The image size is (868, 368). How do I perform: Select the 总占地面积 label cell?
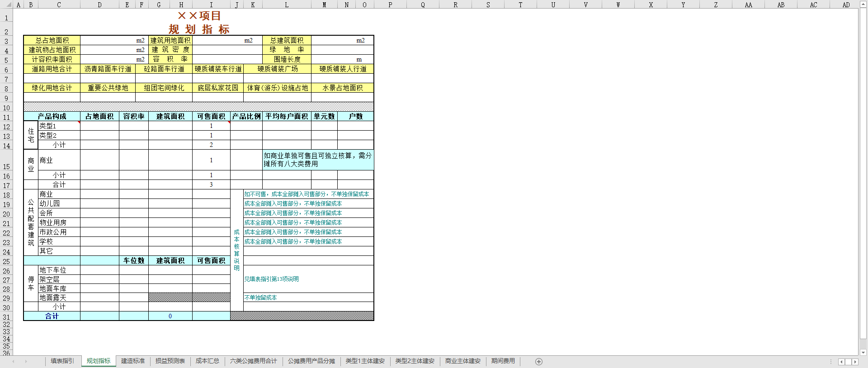coord(52,40)
